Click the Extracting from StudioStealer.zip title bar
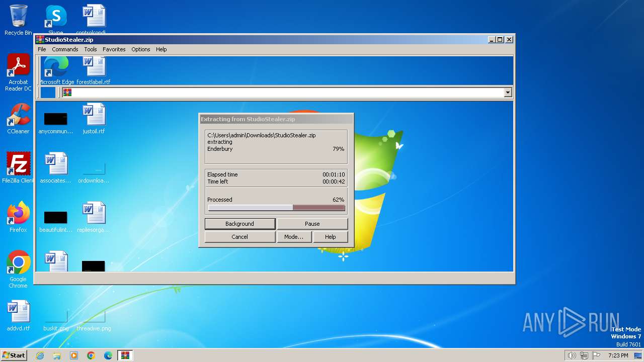Viewport: 644px width, 362px height. [x=276, y=119]
